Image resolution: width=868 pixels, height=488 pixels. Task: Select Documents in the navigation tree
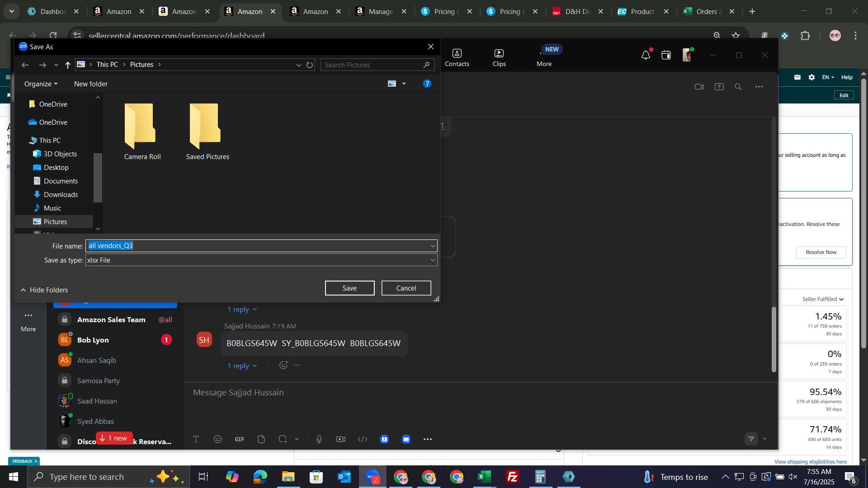(61, 181)
